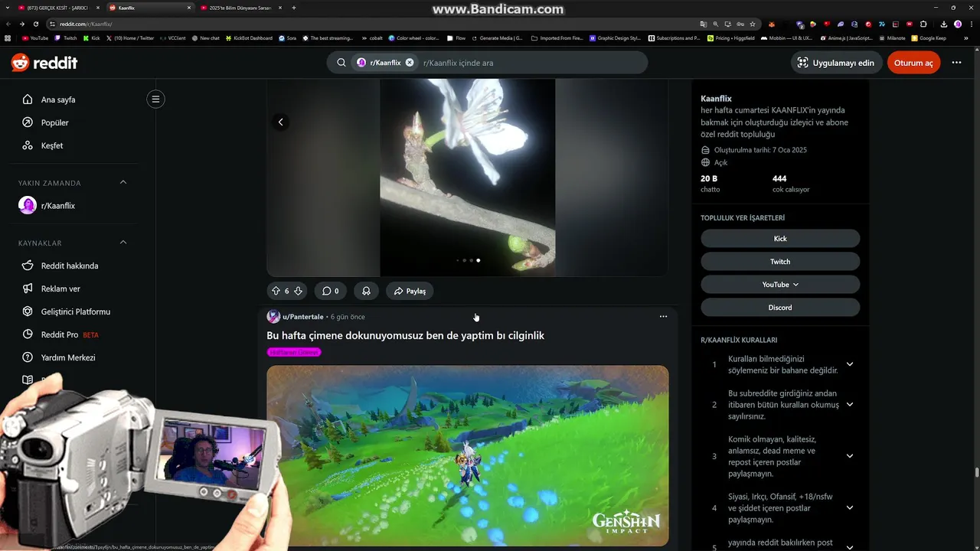
Task: Open the browser profile avatar
Action: (x=958, y=24)
